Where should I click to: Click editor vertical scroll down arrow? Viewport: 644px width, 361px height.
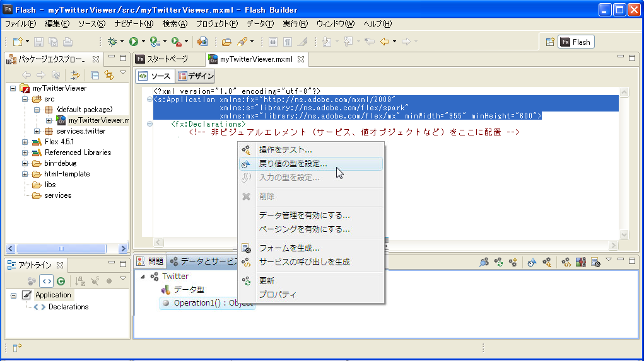point(624,234)
